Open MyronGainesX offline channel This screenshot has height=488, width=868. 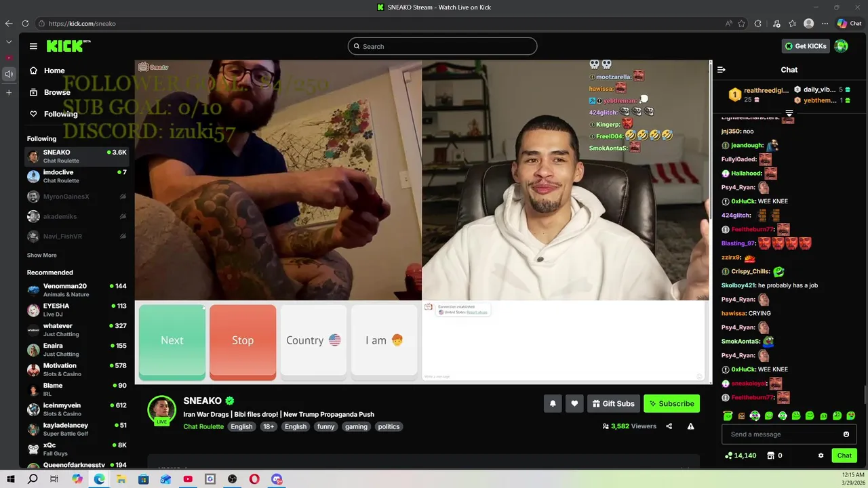click(77, 197)
